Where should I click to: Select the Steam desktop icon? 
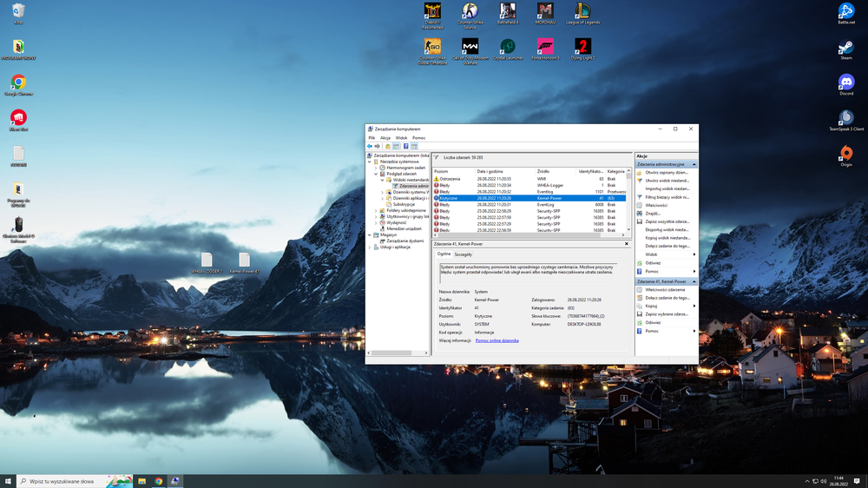[846, 49]
